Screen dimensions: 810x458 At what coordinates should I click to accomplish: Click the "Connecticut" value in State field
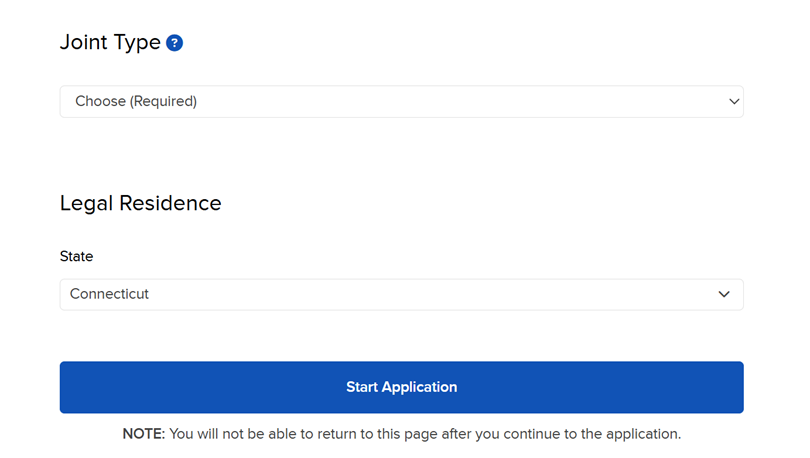pos(110,294)
